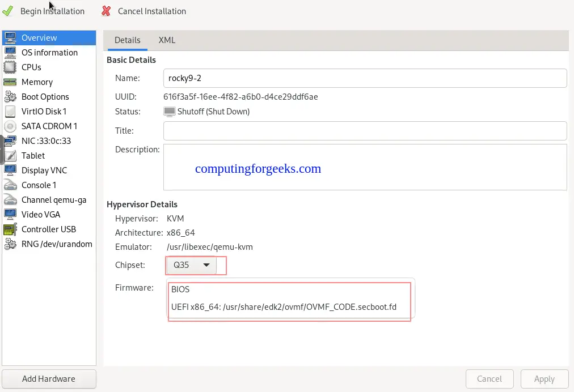Click the empty Title input field
Viewport: 574px width, 392px height.
[365, 130]
